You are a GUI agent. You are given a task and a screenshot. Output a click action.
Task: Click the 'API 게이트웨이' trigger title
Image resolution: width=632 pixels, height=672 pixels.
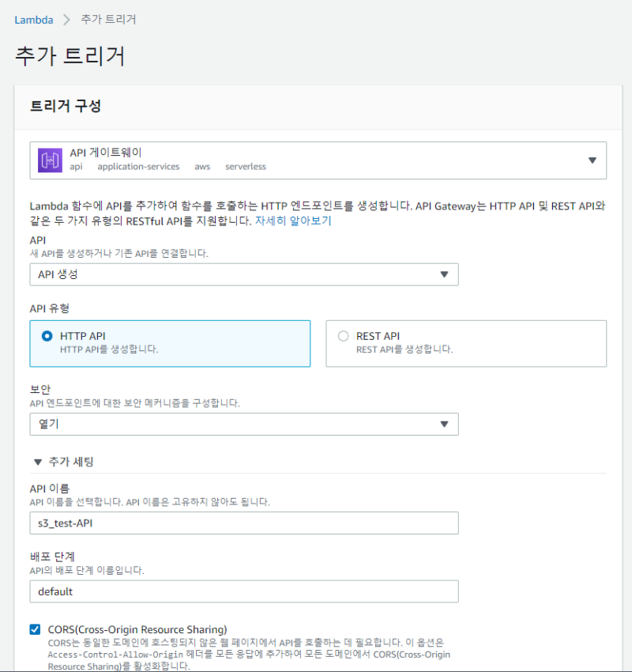[x=106, y=152]
